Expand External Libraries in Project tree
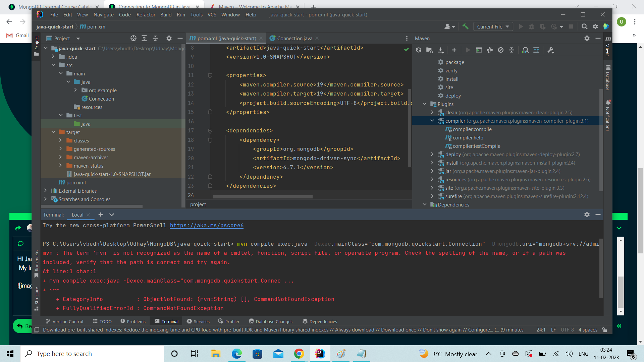 pyautogui.click(x=46, y=191)
